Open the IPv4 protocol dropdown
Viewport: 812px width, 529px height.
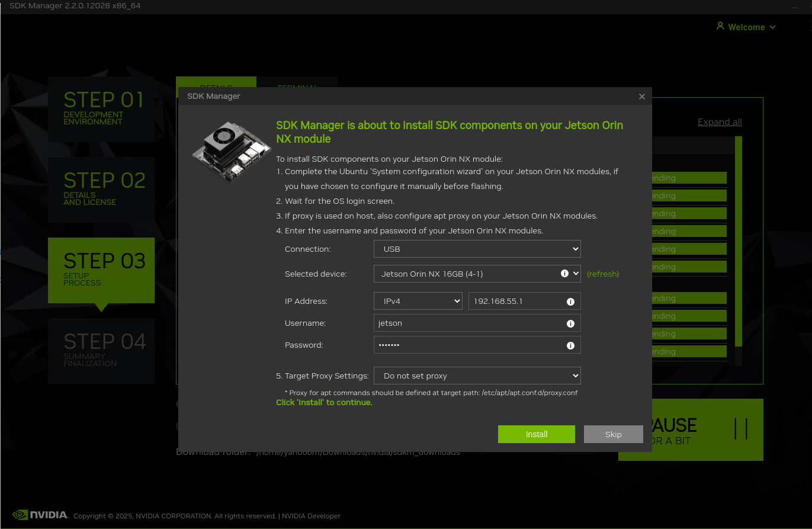(418, 301)
